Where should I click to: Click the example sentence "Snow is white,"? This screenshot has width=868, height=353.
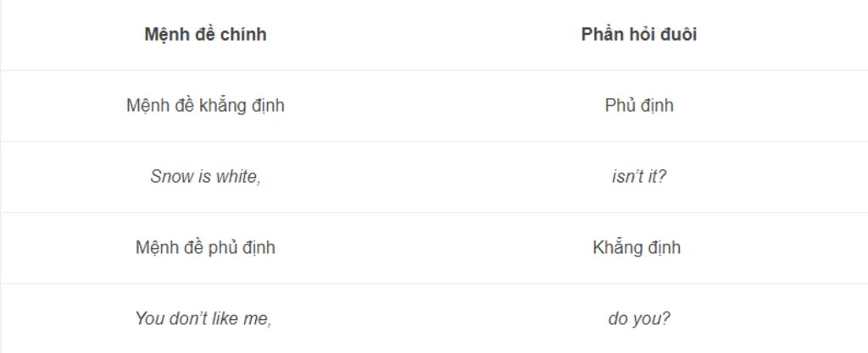click(x=205, y=176)
